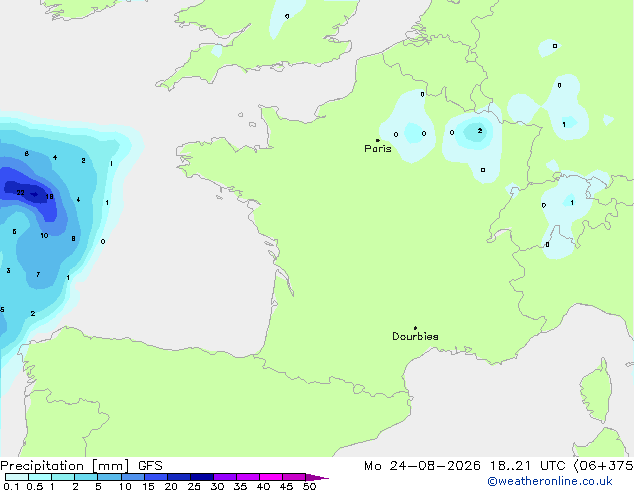Click the 0.1–0.5 mm legend color swatch
The width and height of the screenshot is (634, 490).
point(17,477)
